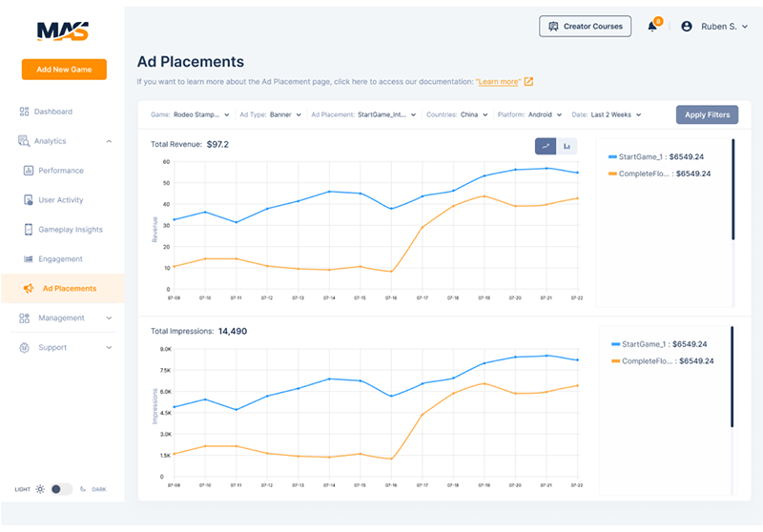
Task: Toggle the light/dark theme switch
Action: (61, 489)
